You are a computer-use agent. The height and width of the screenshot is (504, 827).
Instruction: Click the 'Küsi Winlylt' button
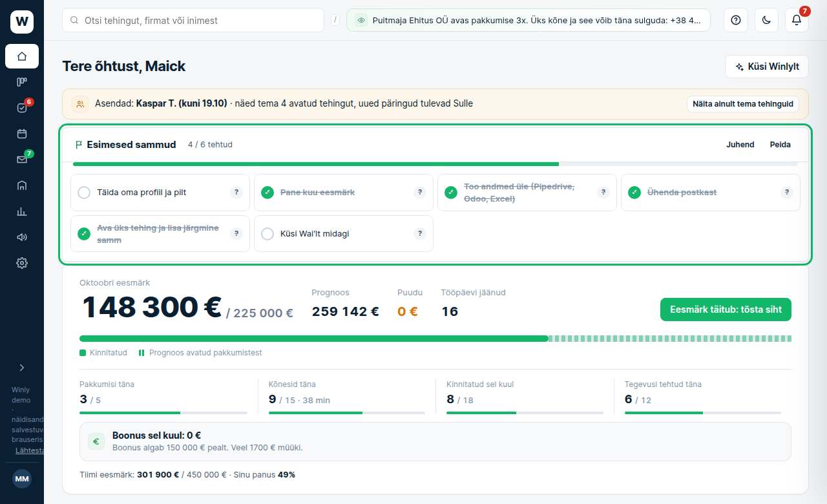(x=767, y=67)
